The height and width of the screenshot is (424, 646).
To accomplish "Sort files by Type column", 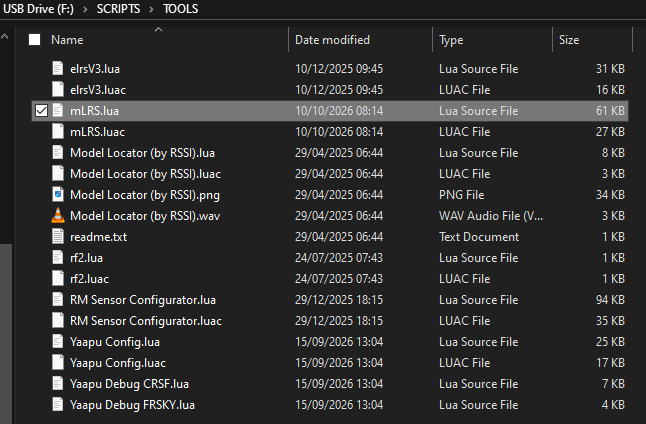I will [x=451, y=40].
